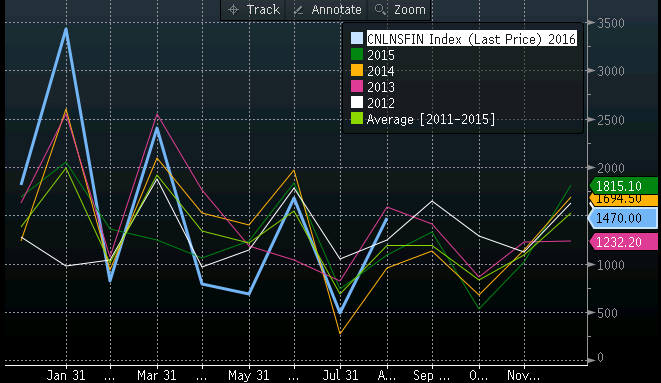Click the Zoom magnifier icon
Viewport: 661px width, 383px height.
380,9
